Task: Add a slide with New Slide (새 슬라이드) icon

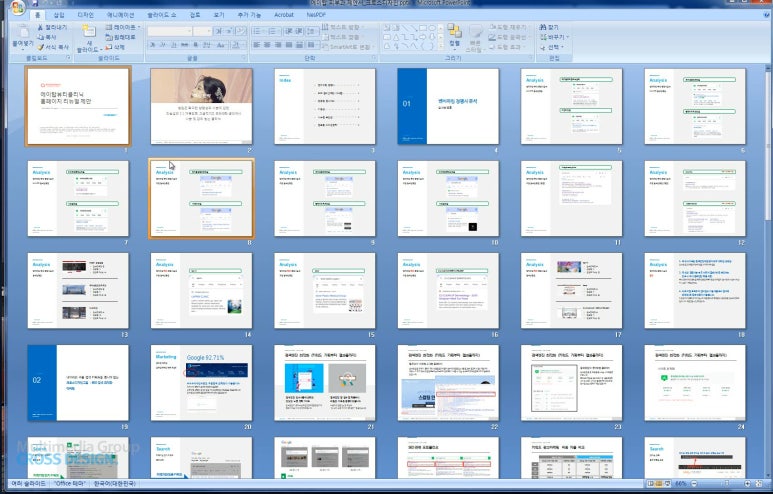Action: (x=90, y=33)
